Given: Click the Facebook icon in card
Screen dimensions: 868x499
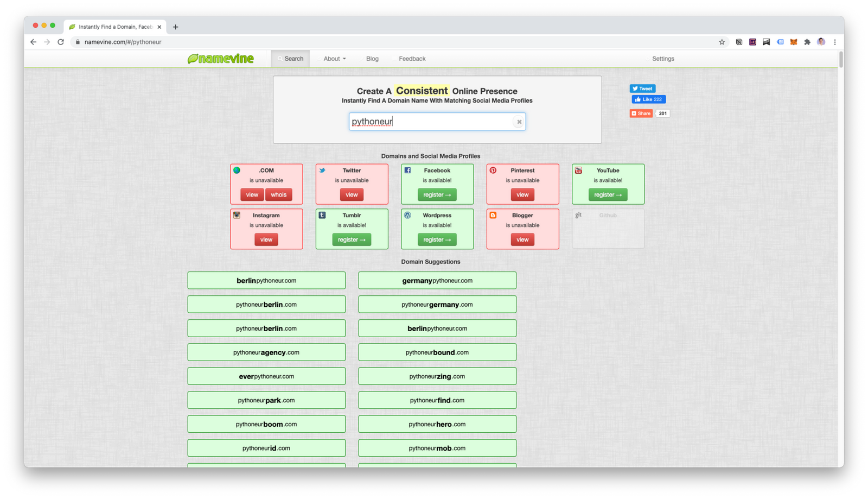Looking at the screenshot, I should tap(407, 170).
